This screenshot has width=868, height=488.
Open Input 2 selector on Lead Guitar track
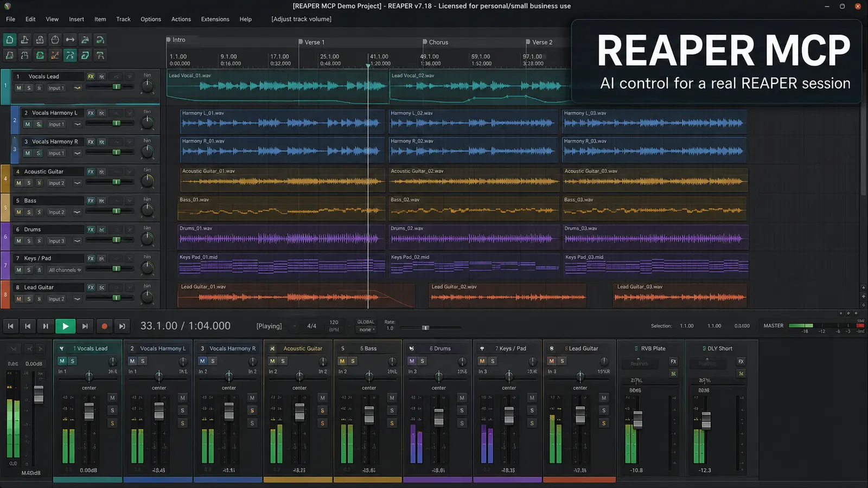point(56,299)
